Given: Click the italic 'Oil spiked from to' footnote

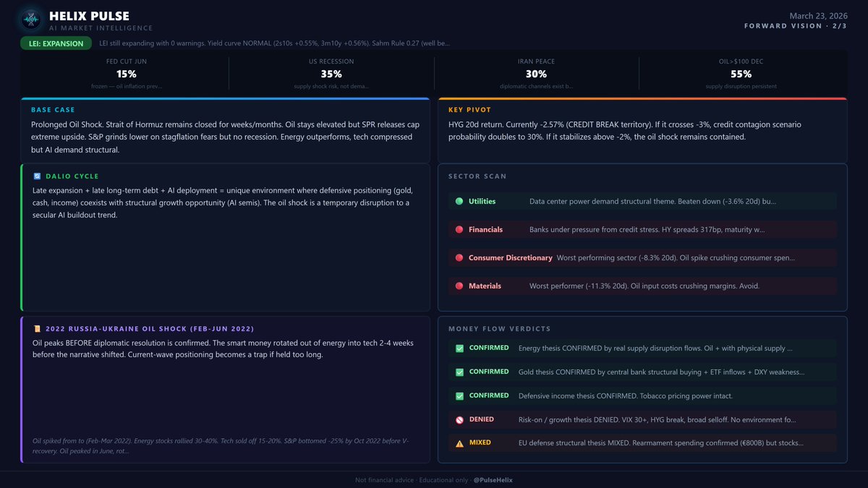Looking at the screenshot, I should point(221,445).
